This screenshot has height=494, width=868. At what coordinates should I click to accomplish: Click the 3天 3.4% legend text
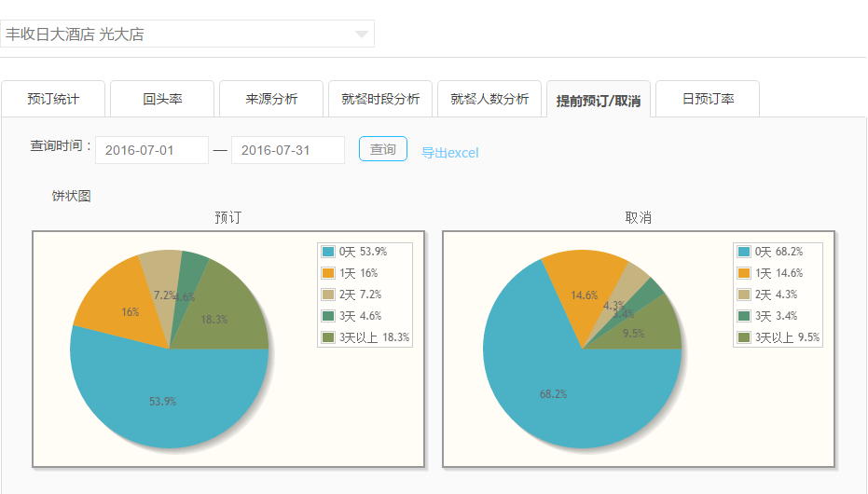coord(776,316)
